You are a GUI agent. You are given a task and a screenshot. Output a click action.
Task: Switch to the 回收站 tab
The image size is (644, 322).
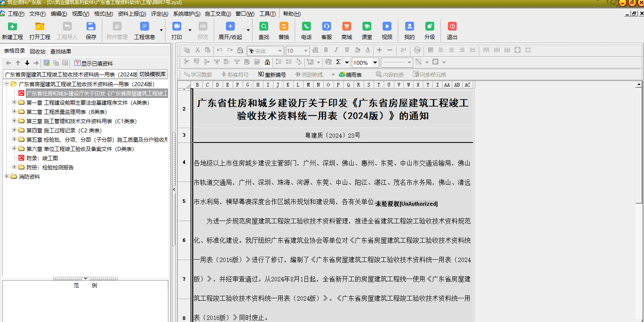(x=37, y=52)
